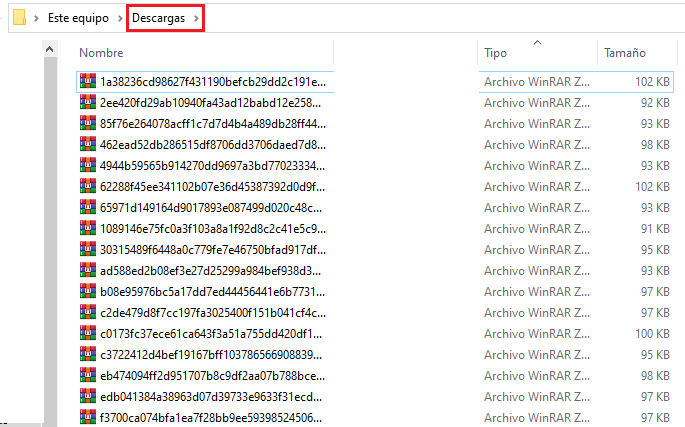This screenshot has width=685, height=427.
Task: Sort files by the Nombre column
Action: click(x=101, y=52)
